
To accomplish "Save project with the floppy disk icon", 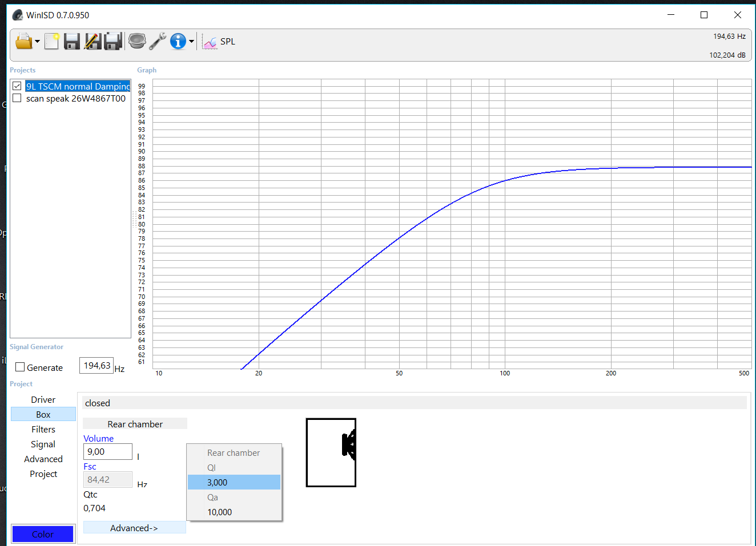I will tap(72, 41).
